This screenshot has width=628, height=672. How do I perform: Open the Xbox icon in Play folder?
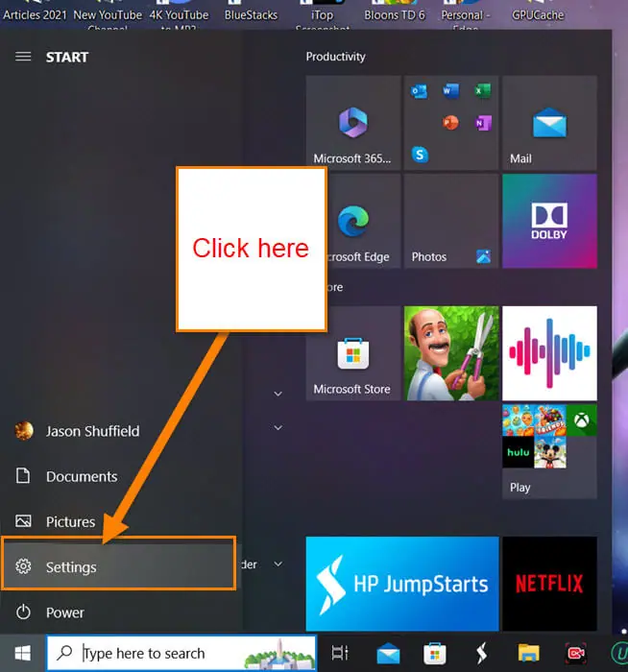click(582, 420)
